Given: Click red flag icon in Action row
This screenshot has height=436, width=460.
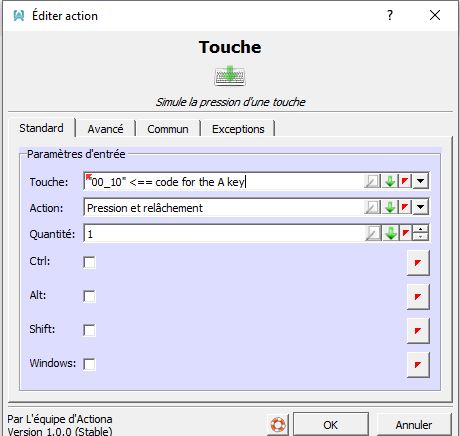Looking at the screenshot, I should 405,208.
